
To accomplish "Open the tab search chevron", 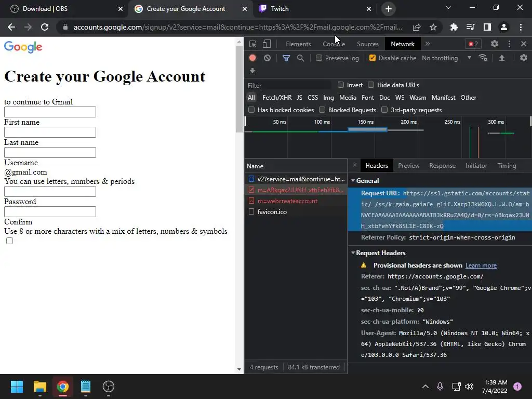I will 448,7.
